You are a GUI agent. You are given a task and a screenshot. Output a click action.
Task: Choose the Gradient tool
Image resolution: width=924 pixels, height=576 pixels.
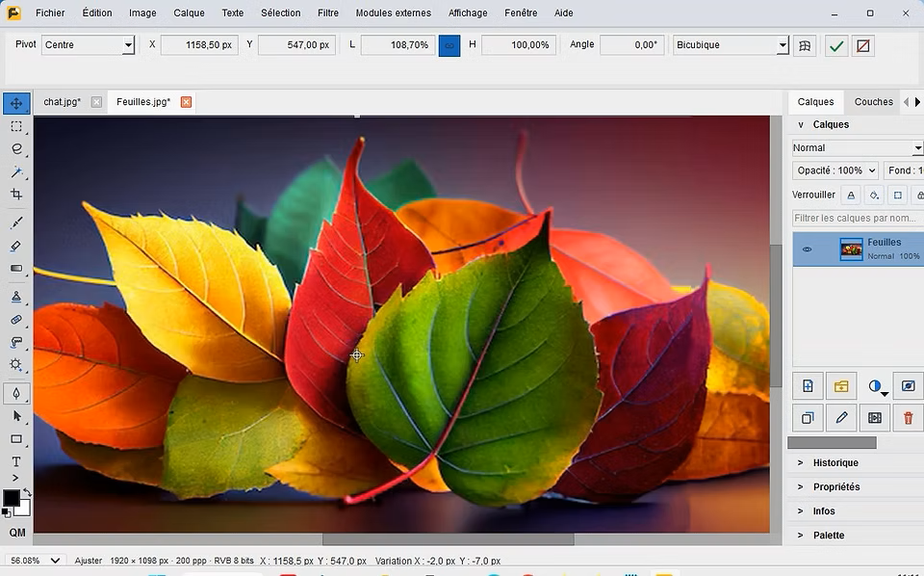(16, 268)
